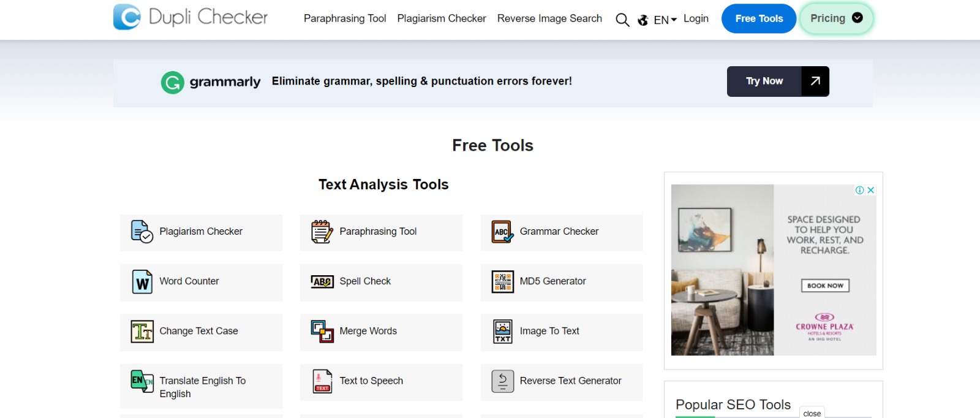Click the Login link
Screen dimensions: 980x418
[696, 18]
